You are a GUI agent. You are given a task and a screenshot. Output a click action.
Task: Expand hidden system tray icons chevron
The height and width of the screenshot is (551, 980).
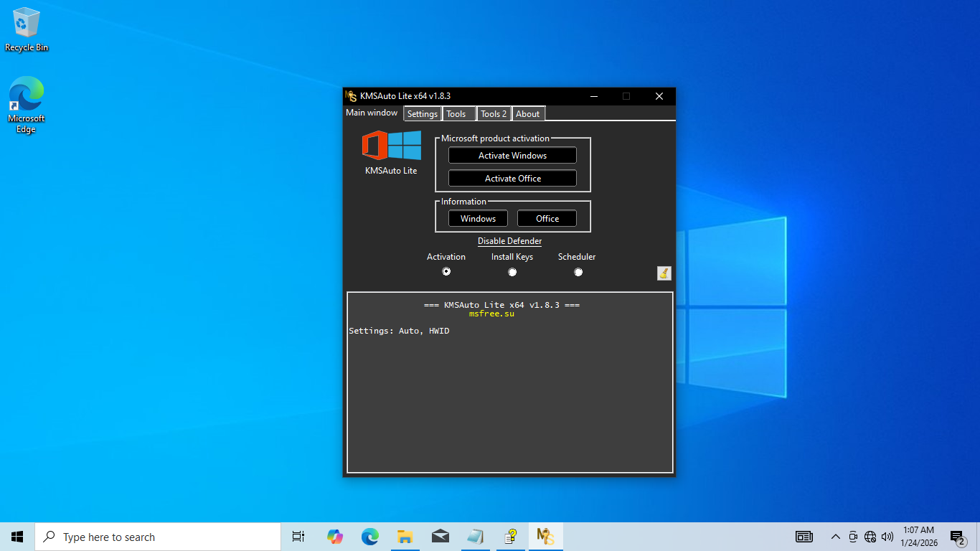pyautogui.click(x=835, y=537)
